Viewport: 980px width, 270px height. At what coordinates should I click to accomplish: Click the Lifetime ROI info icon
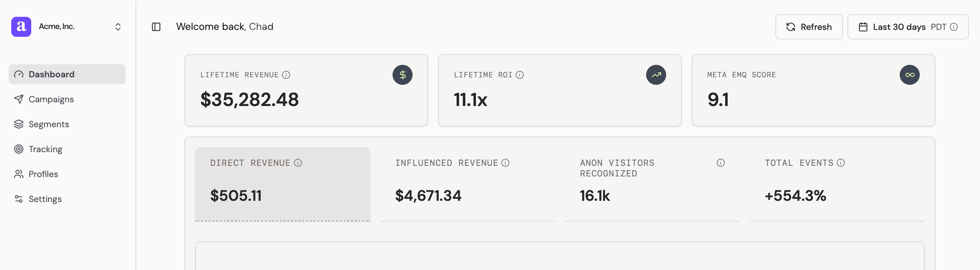click(x=520, y=75)
